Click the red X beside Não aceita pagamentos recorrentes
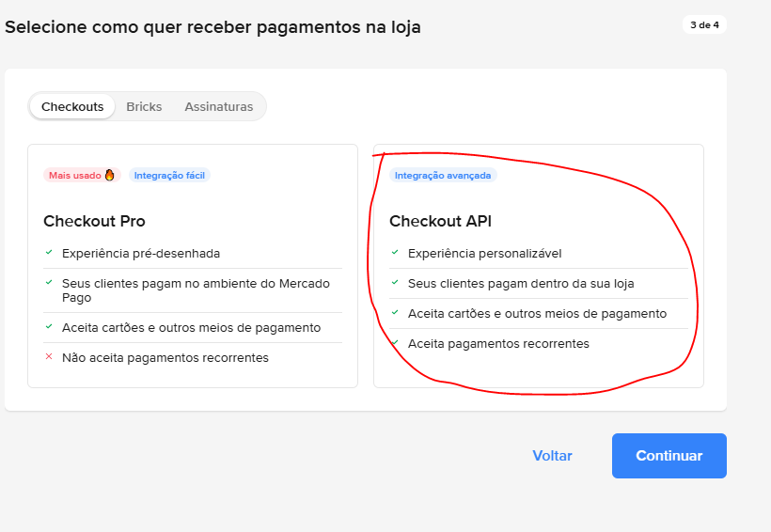The image size is (771, 532). (x=49, y=357)
